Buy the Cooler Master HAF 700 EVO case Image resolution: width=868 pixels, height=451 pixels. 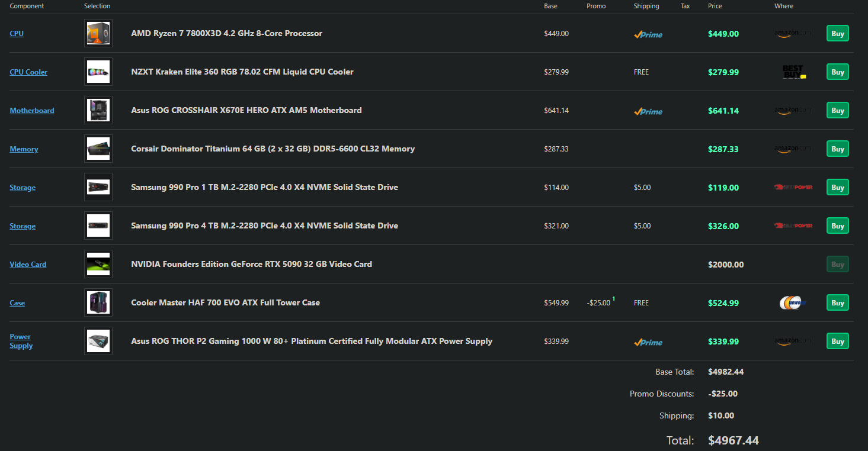[x=837, y=302]
